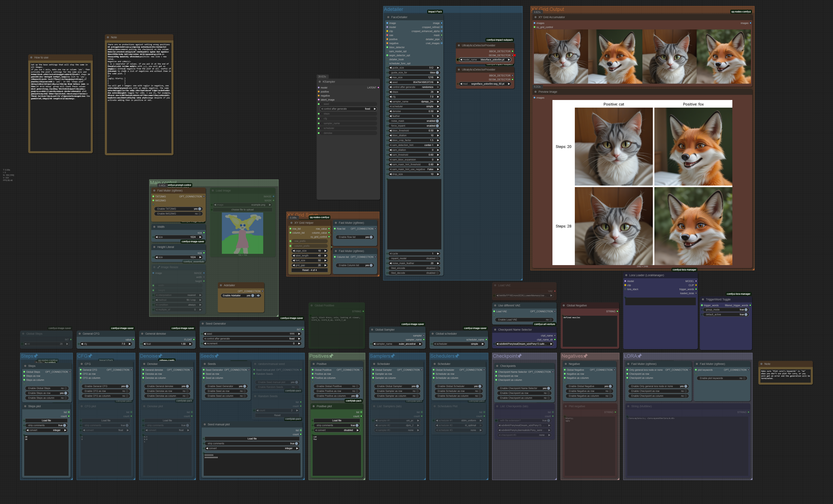Screen dimensions: 833x504
Task: Click the XY Grid Helper collapse dot
Action: pos(291,223)
